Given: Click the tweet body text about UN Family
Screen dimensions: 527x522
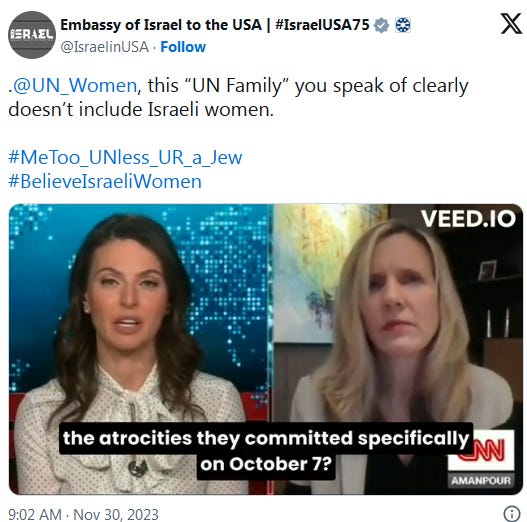Looking at the screenshot, I should [x=238, y=97].
